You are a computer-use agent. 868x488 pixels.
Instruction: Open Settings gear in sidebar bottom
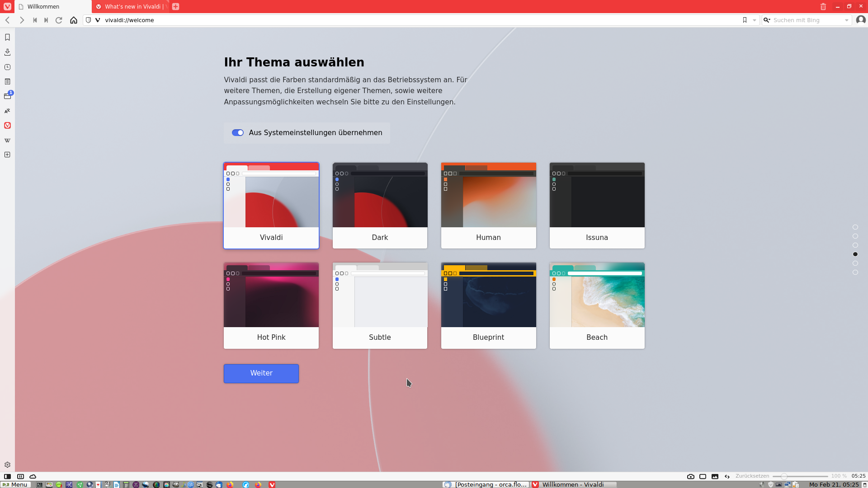pos(7,465)
